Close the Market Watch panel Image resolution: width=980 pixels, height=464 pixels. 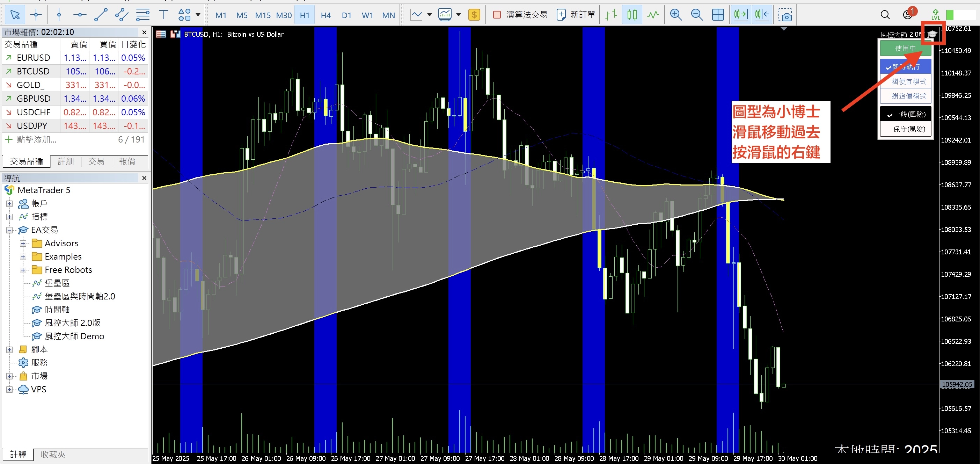tap(144, 32)
